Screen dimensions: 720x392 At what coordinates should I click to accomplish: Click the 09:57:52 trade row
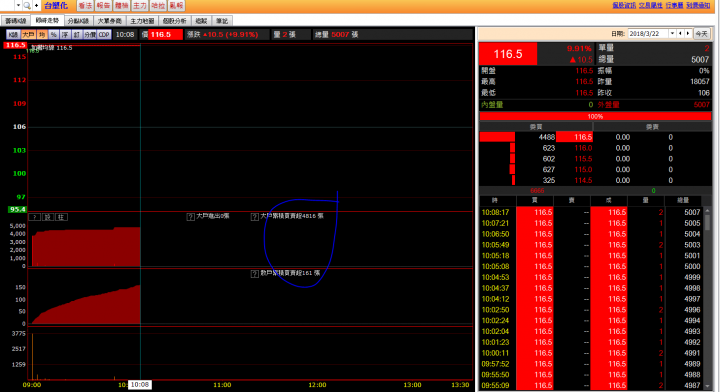click(591, 364)
